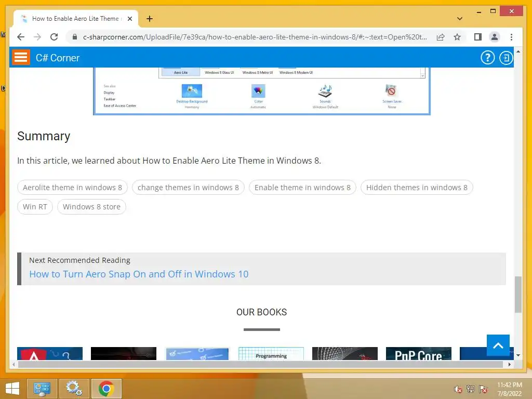Open the C# Corner hamburger menu
The height and width of the screenshot is (399, 532).
[21, 57]
